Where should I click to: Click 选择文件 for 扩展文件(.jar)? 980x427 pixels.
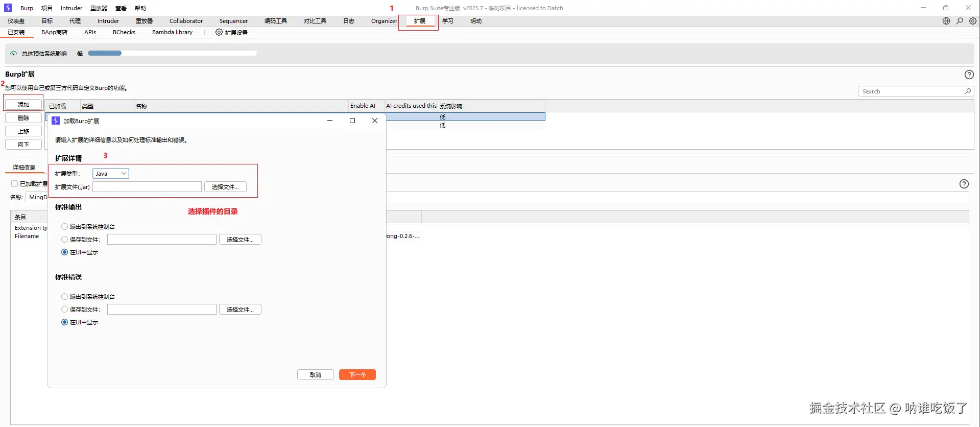tap(225, 187)
